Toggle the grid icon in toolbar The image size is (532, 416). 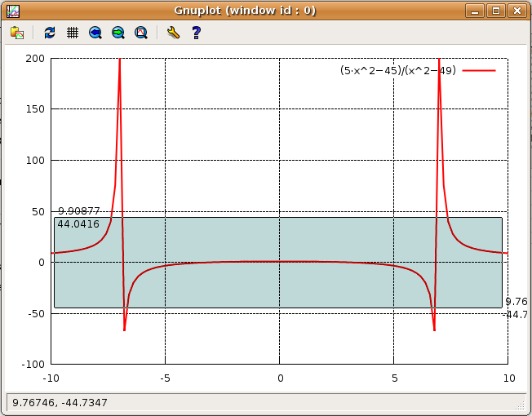[73, 33]
